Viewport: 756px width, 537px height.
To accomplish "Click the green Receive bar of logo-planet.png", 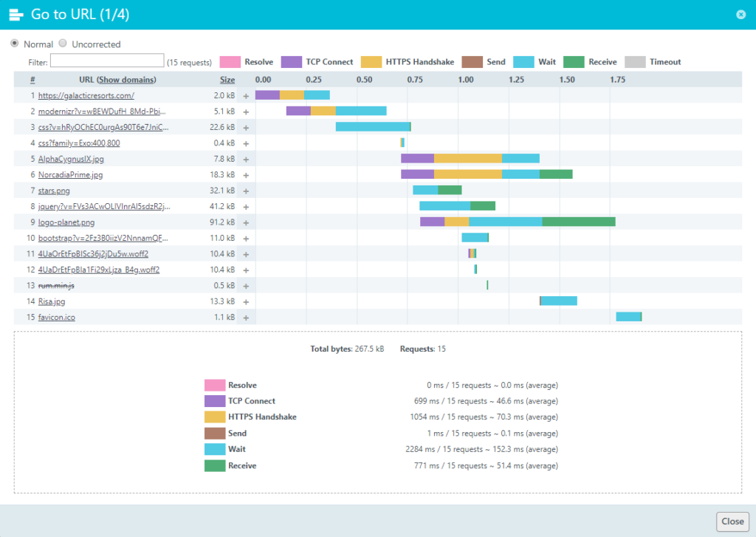I will click(579, 222).
